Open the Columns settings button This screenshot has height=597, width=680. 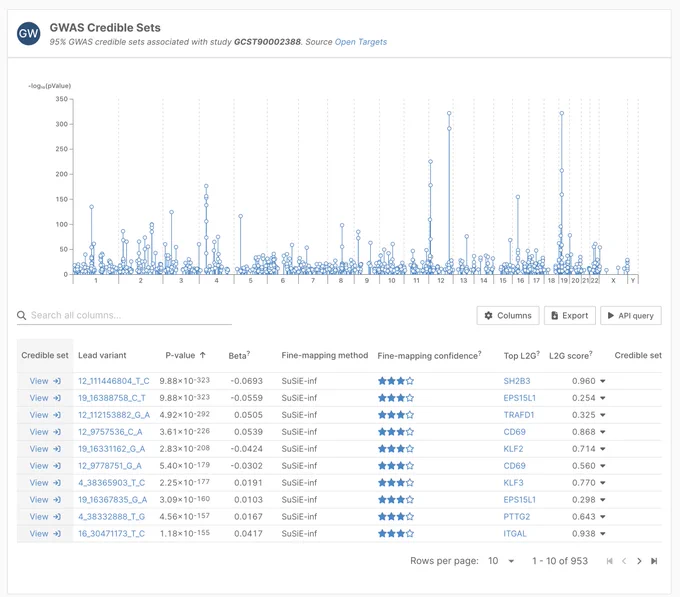click(508, 316)
